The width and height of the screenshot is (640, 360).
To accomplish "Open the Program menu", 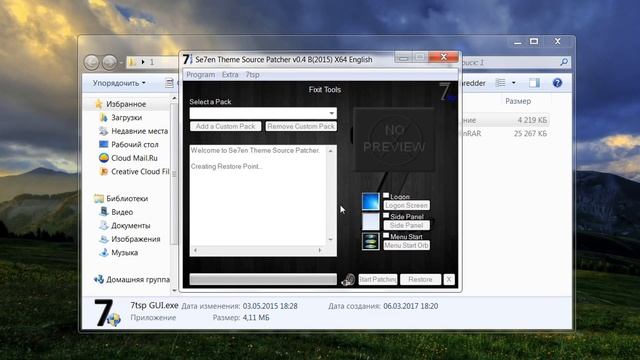I will [x=200, y=75].
